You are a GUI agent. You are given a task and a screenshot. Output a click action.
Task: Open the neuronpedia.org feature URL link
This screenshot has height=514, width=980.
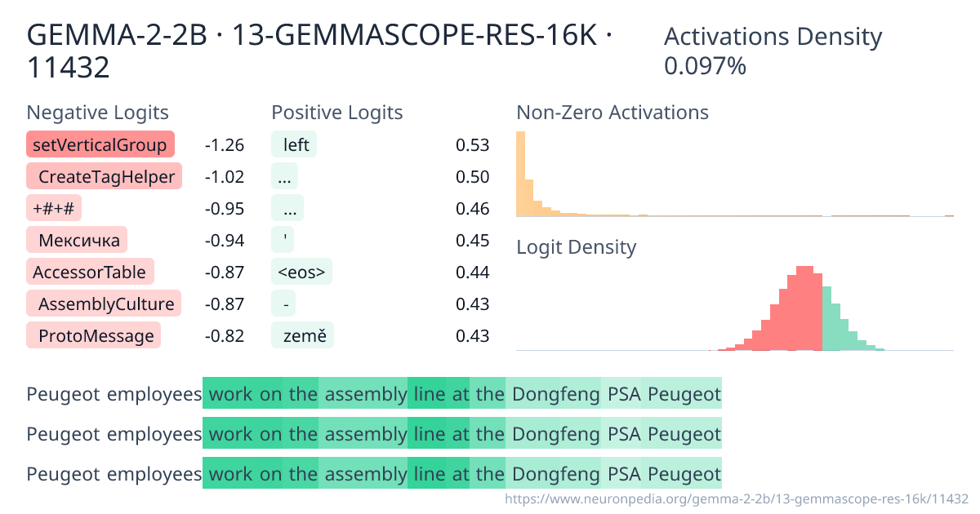737,498
